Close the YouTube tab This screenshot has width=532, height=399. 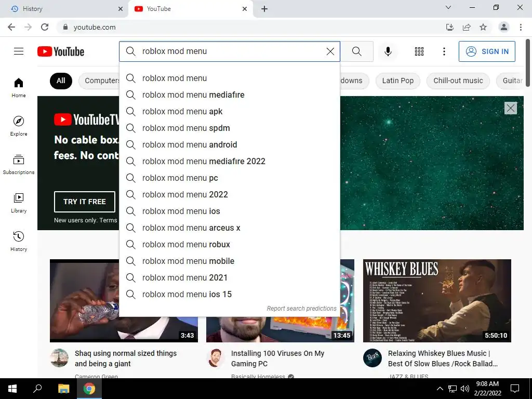pos(245,9)
